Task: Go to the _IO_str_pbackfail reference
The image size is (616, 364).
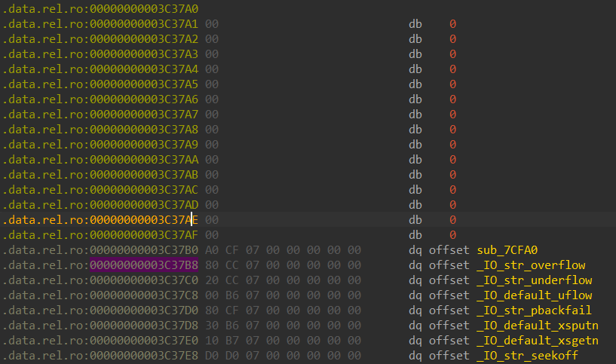Action: point(534,310)
